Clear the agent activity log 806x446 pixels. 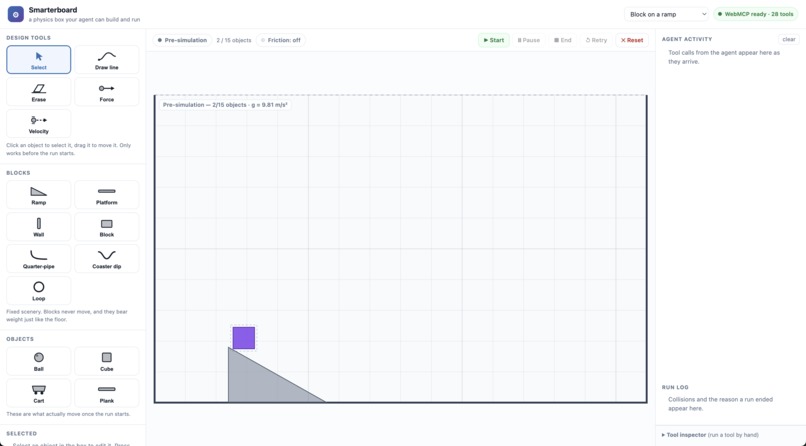[789, 40]
